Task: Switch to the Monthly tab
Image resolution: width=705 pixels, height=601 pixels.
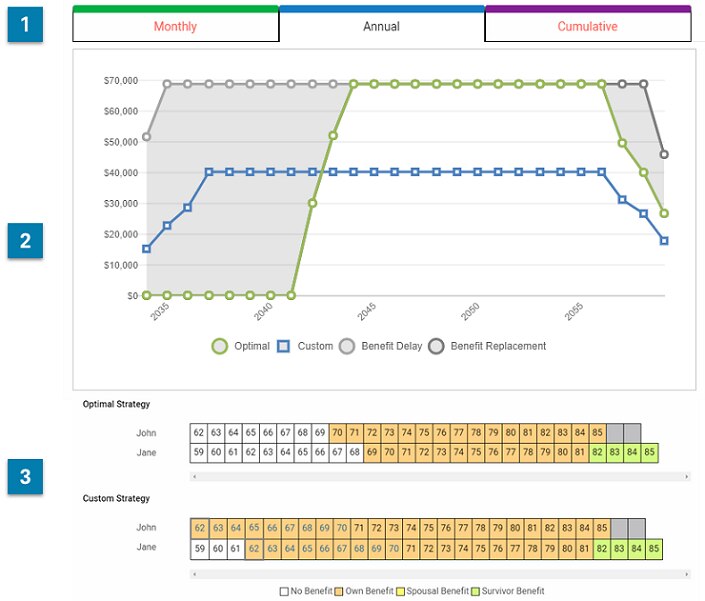Action: click(x=176, y=27)
